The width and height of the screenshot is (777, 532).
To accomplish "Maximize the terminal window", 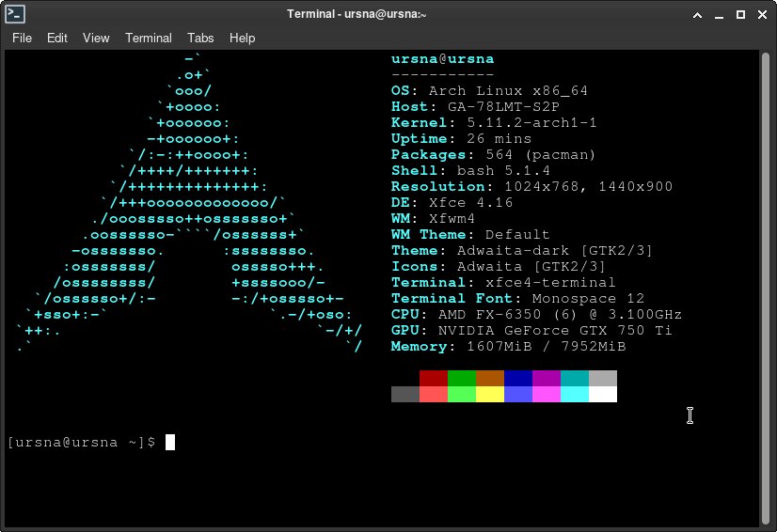I will [x=740, y=15].
